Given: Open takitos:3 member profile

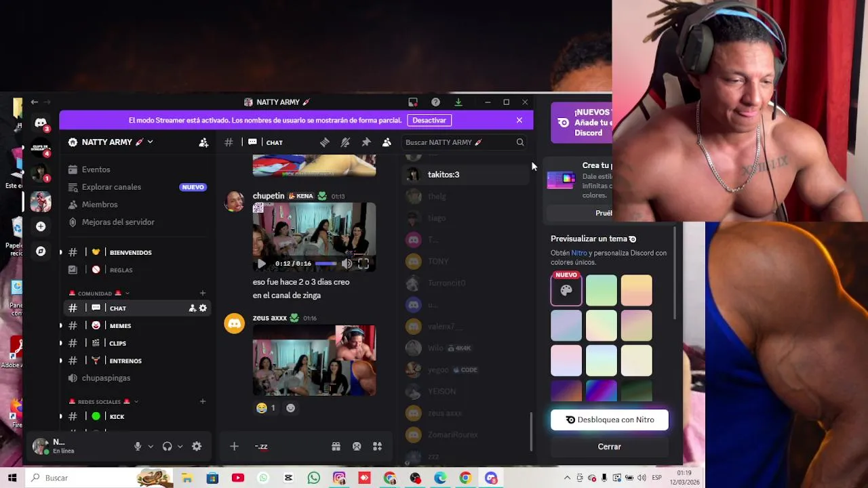Looking at the screenshot, I should (x=465, y=175).
